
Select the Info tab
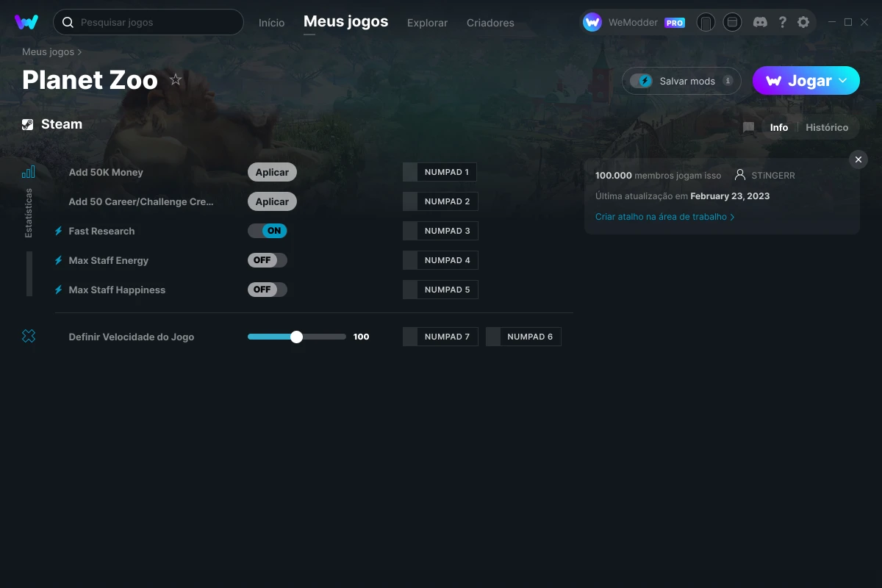point(779,127)
